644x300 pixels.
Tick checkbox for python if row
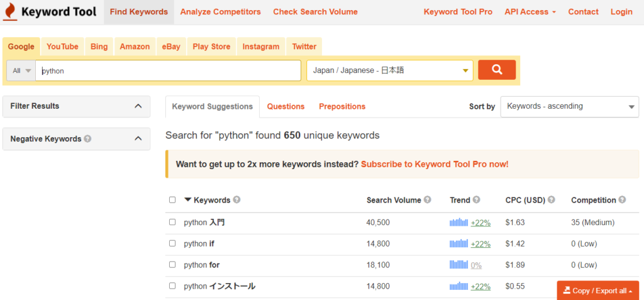172,243
